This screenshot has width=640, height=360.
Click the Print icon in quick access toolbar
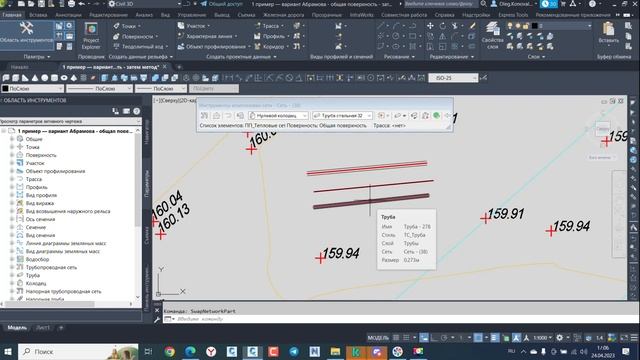tap(71, 4)
